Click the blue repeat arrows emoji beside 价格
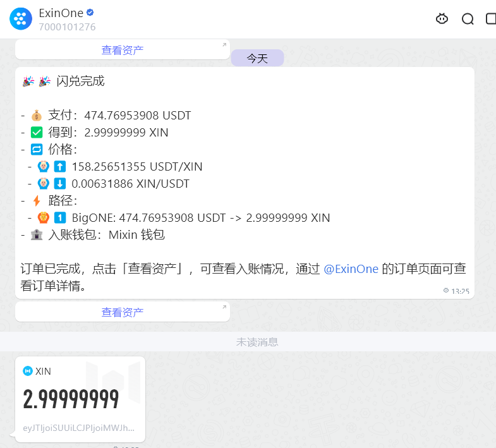The width and height of the screenshot is (496, 448). click(37, 149)
